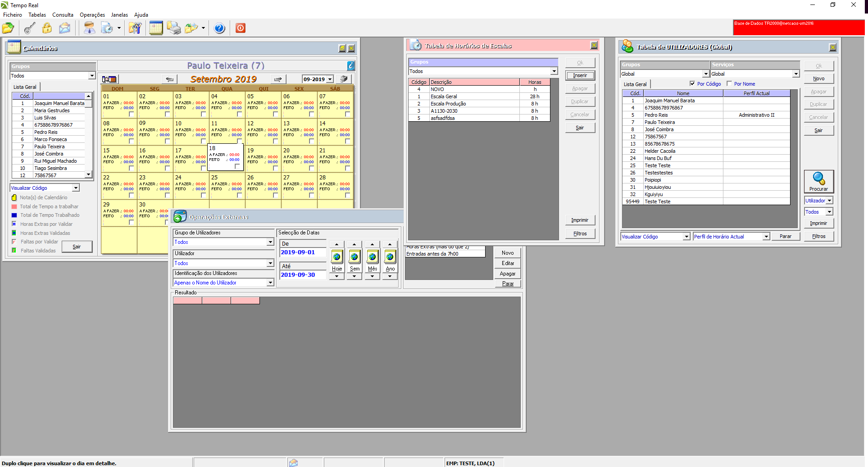The image size is (868, 467).
Task: Select Escala Produção row in schedules table
Action: (479, 104)
